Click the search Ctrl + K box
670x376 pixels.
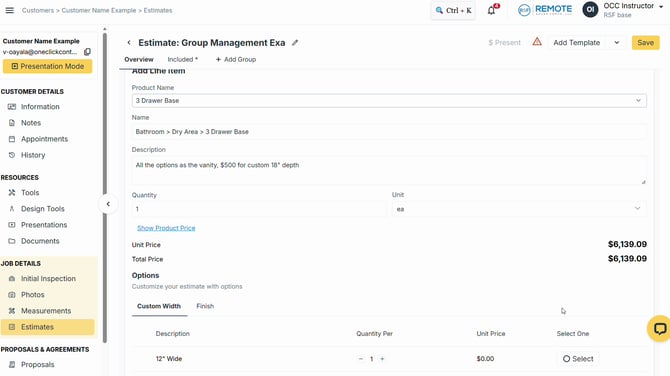(453, 10)
